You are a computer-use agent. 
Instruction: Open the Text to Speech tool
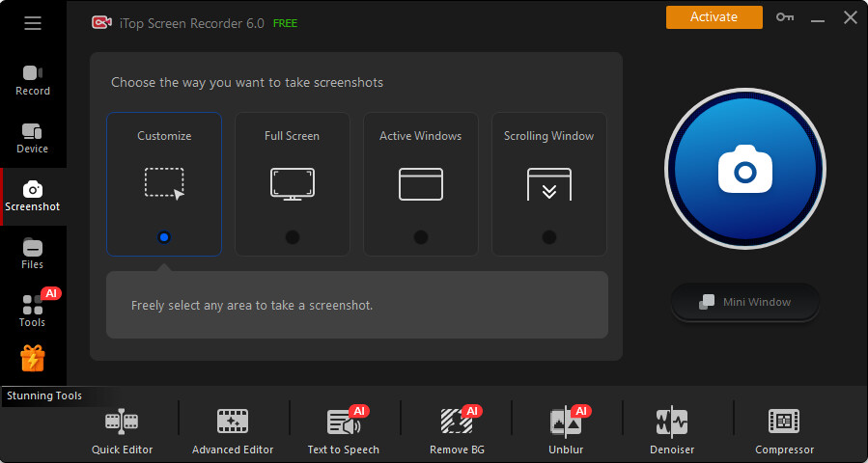tap(343, 430)
